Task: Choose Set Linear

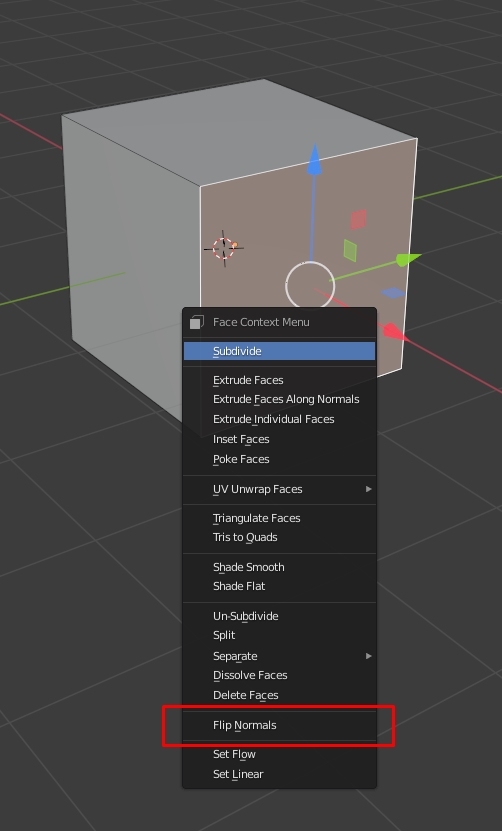Action: (279, 774)
